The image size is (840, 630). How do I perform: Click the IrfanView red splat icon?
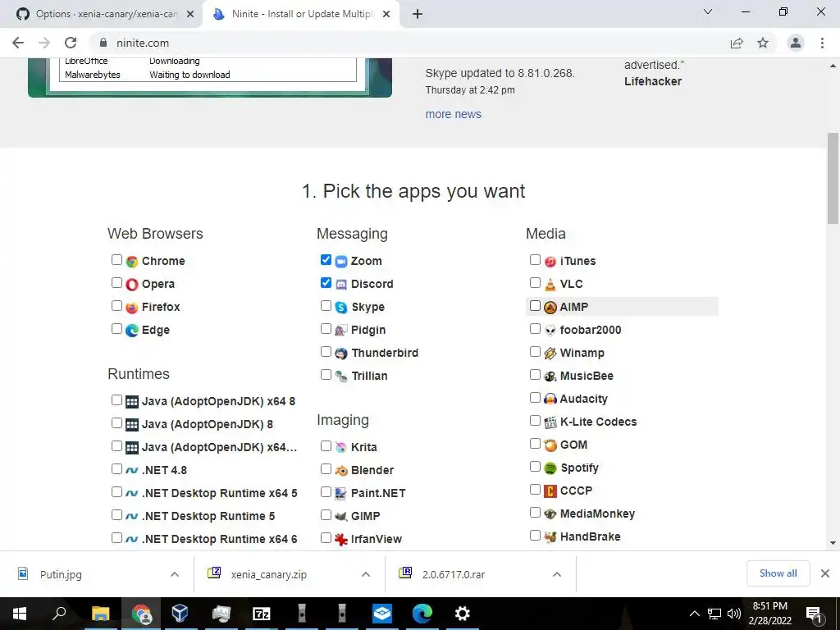click(x=341, y=540)
